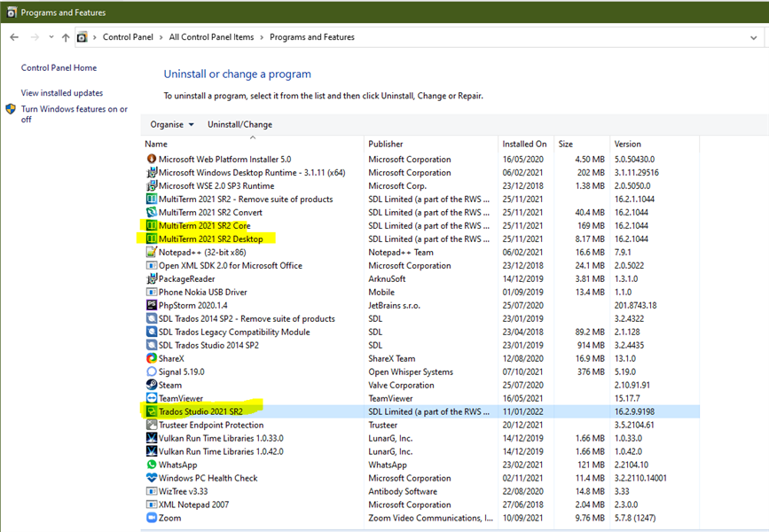Image resolution: width=769 pixels, height=532 pixels.
Task: Click the SDL Trados Legacy Compatibility Module icon
Action: (152, 332)
